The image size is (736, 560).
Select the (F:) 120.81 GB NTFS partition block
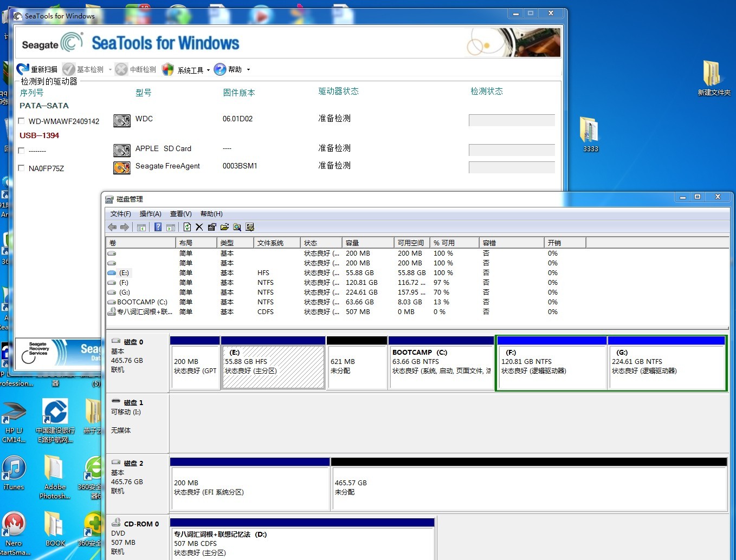(552, 363)
